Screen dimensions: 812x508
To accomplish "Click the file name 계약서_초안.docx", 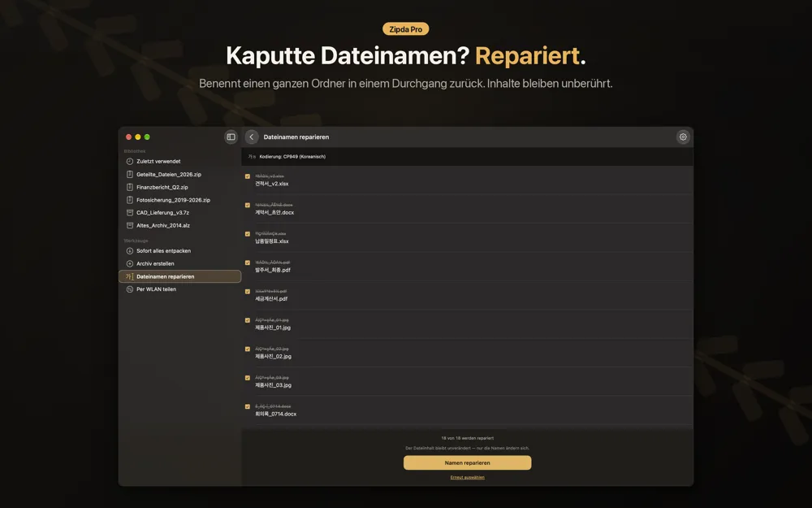I will point(274,212).
